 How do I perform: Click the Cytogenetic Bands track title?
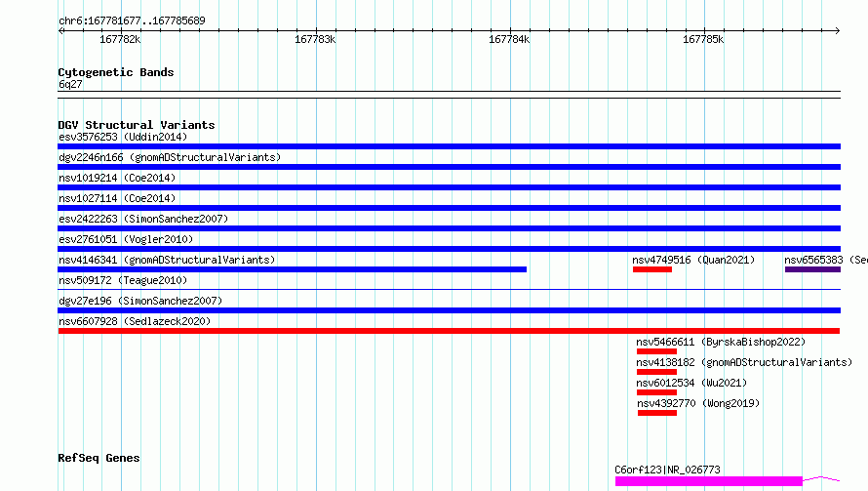point(116,72)
